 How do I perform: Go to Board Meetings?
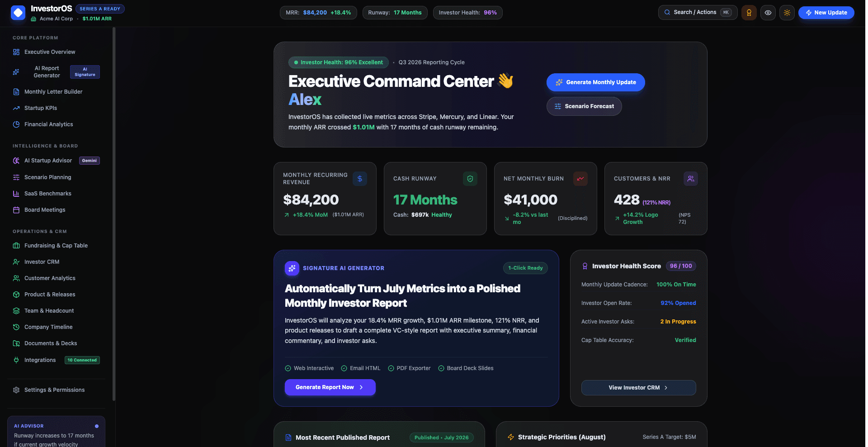pyautogui.click(x=56, y=210)
